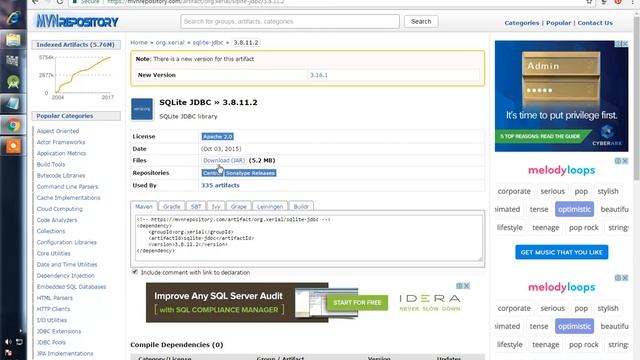640x360 pixels.
Task: Open the Categories header link
Action: coord(522,23)
